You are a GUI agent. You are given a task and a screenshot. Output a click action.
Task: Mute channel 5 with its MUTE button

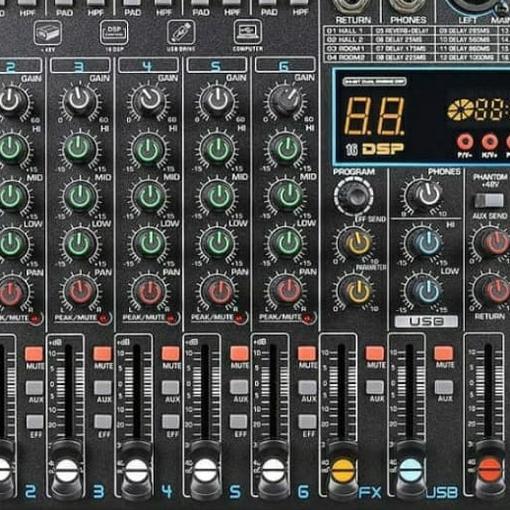239,354
